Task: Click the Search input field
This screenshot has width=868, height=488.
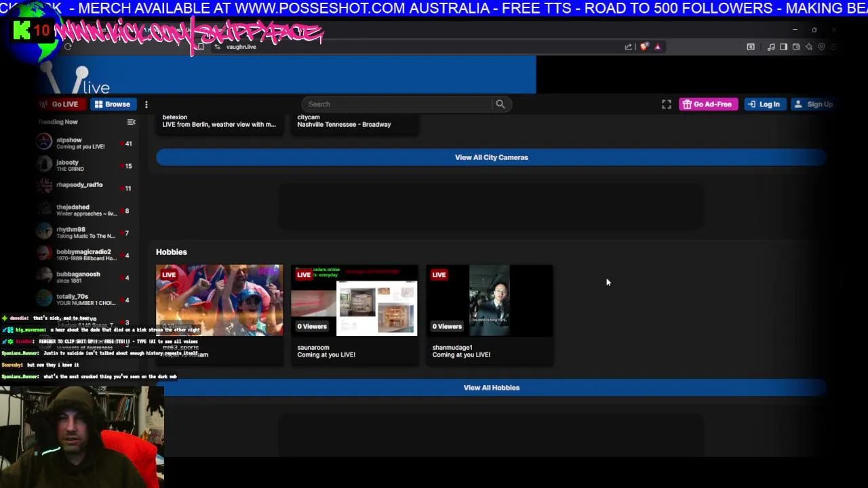Action: [x=397, y=104]
